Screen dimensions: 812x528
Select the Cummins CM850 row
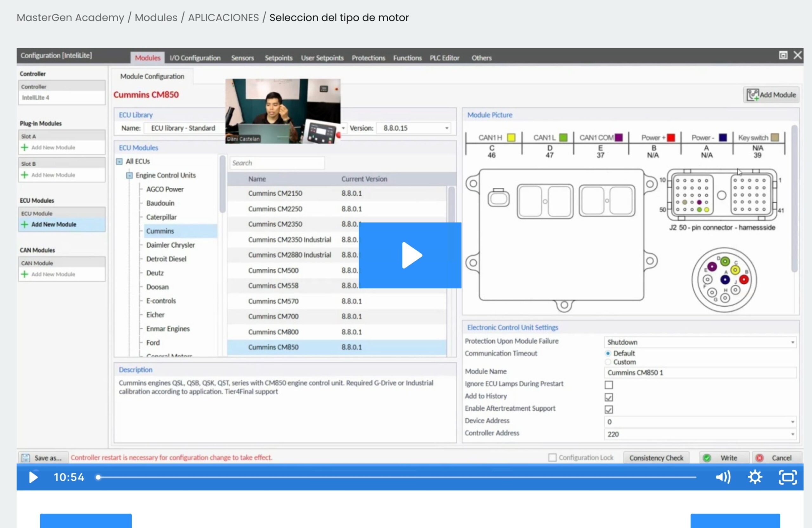click(337, 347)
